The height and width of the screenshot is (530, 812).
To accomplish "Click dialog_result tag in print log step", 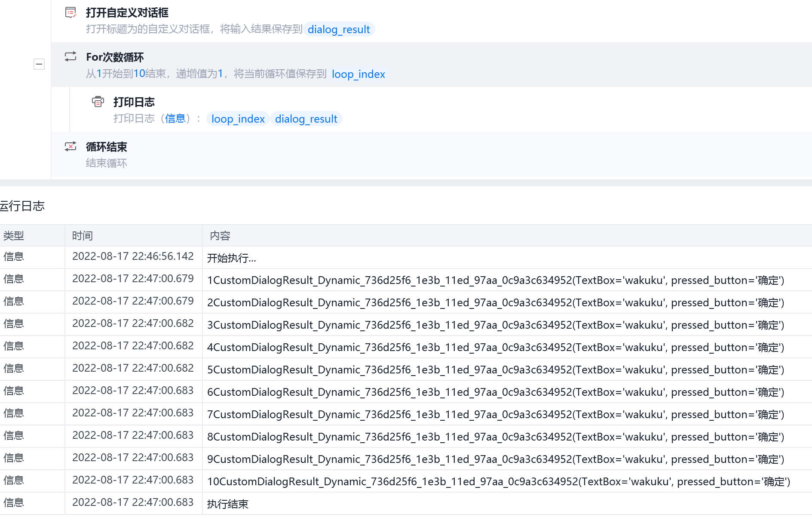I will point(306,119).
